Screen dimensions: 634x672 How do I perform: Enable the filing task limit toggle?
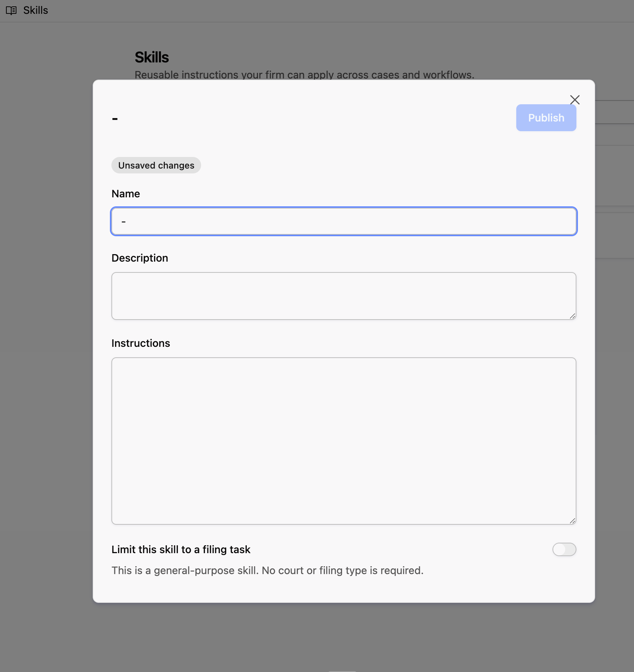click(564, 549)
